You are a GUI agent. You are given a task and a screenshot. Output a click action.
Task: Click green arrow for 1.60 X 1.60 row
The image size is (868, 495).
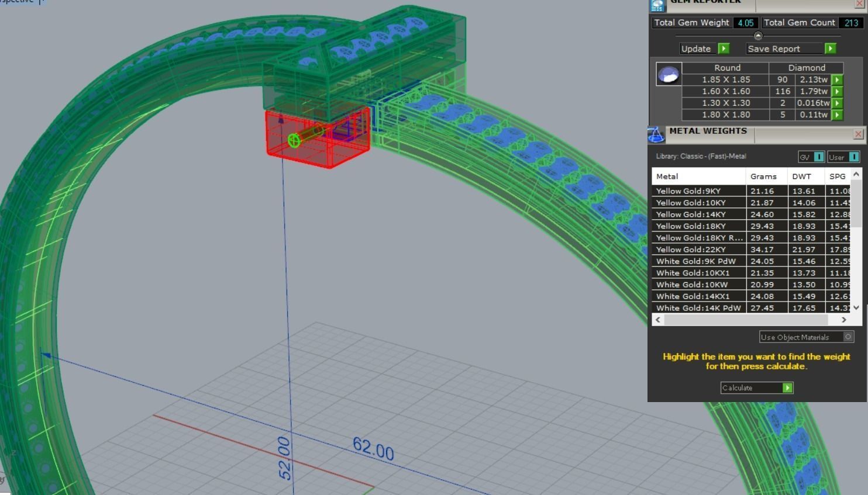[838, 92]
